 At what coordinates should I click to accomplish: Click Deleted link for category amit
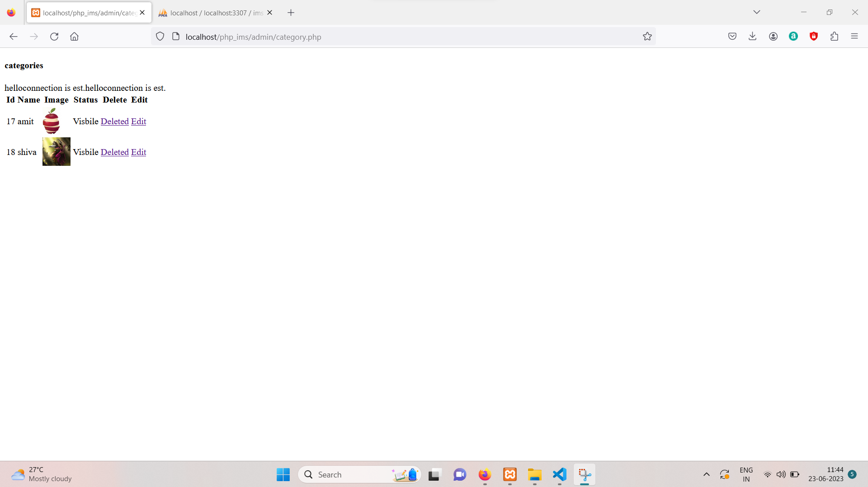114,121
